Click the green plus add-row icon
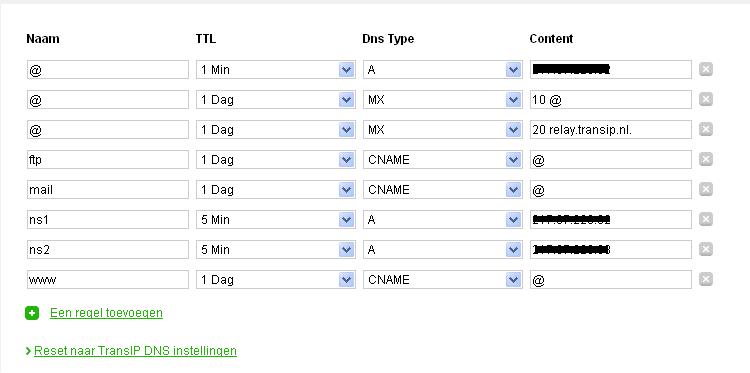Viewport: 750px width, 373px height. click(x=32, y=313)
